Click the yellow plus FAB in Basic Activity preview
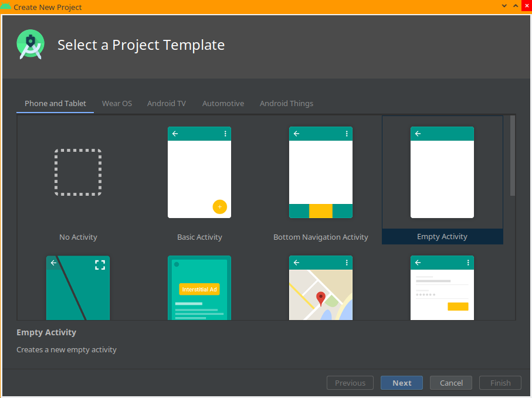The image size is (532, 398). [x=220, y=207]
